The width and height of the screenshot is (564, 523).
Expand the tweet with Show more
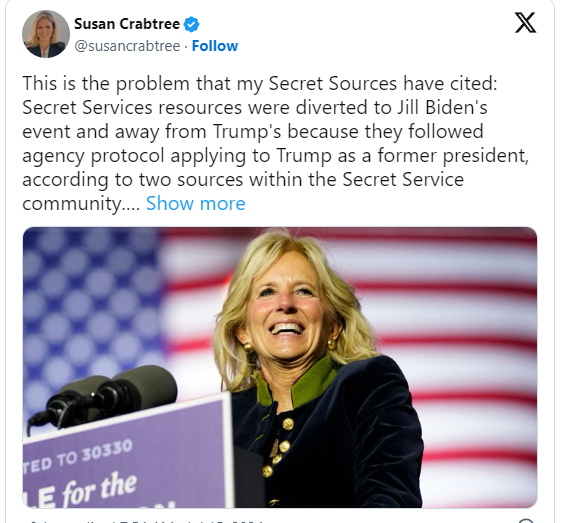pyautogui.click(x=196, y=203)
